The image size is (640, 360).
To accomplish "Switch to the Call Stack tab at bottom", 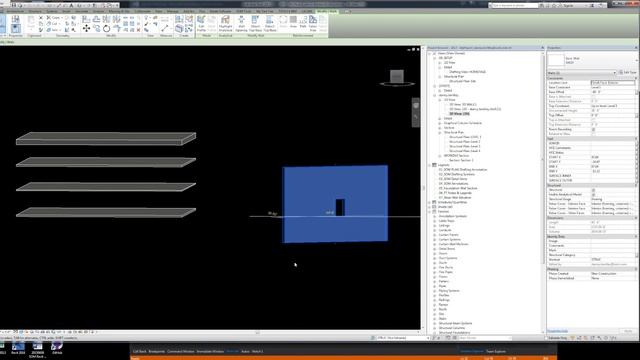I will click(140, 351).
